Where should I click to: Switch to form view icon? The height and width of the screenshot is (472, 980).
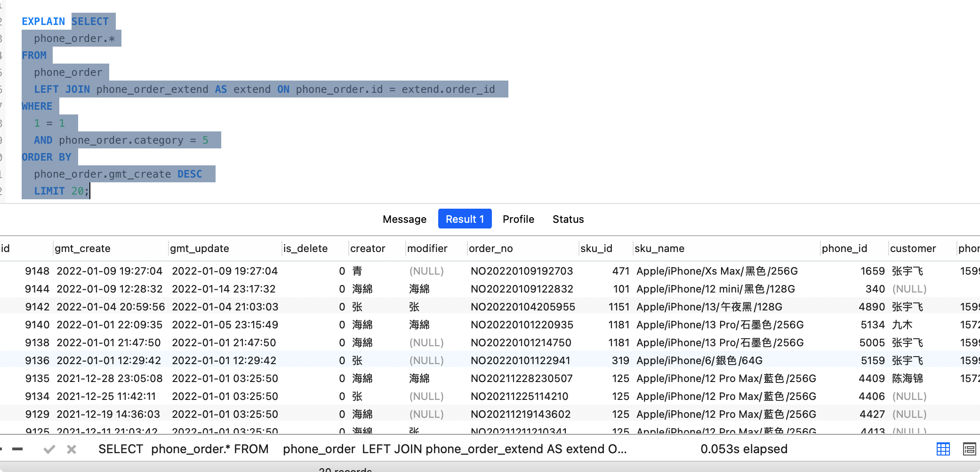969,449
